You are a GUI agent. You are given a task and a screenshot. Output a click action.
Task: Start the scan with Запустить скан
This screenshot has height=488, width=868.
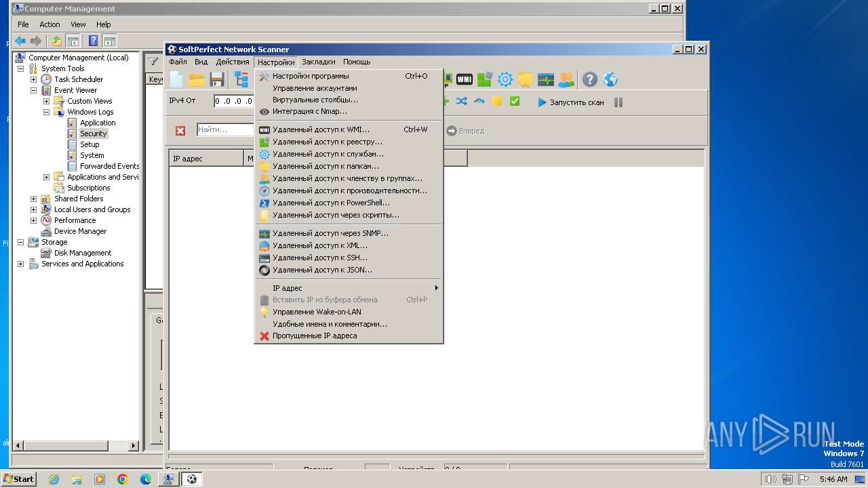[x=570, y=102]
